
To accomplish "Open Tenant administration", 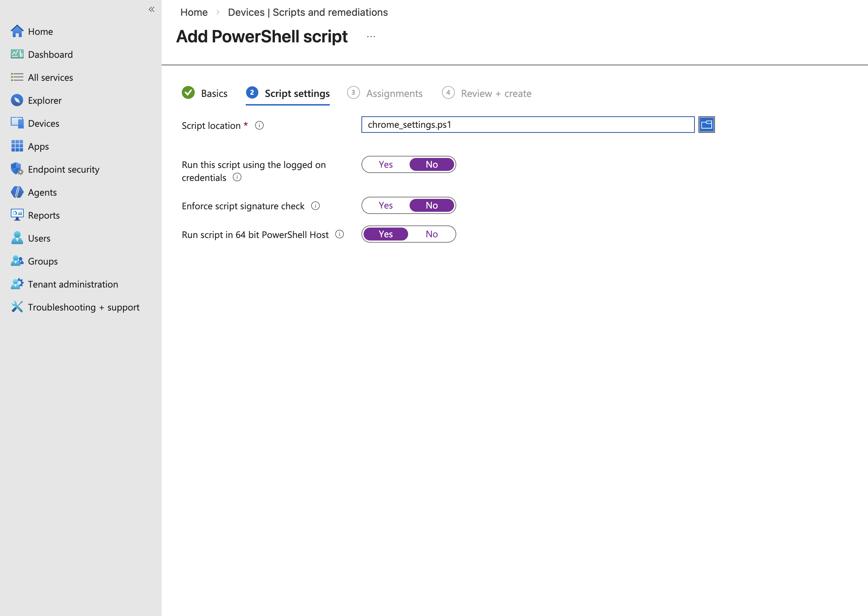I will (x=73, y=284).
